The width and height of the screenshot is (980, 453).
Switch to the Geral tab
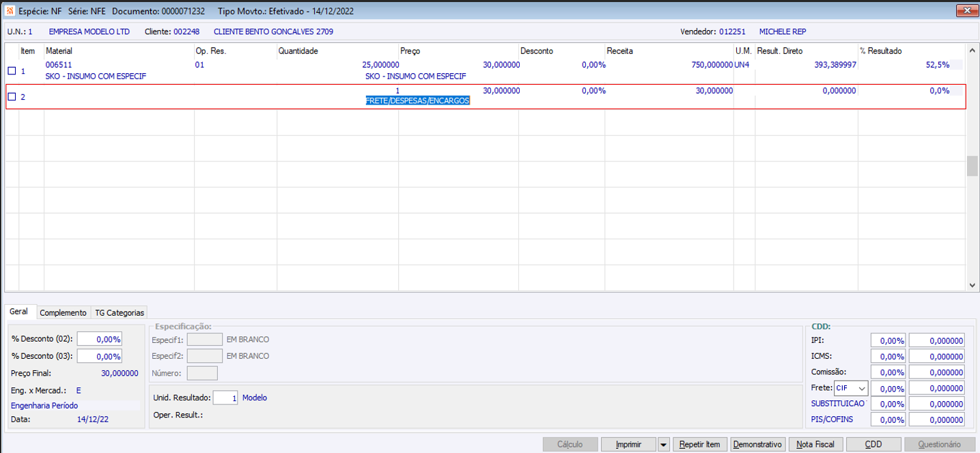click(x=19, y=312)
